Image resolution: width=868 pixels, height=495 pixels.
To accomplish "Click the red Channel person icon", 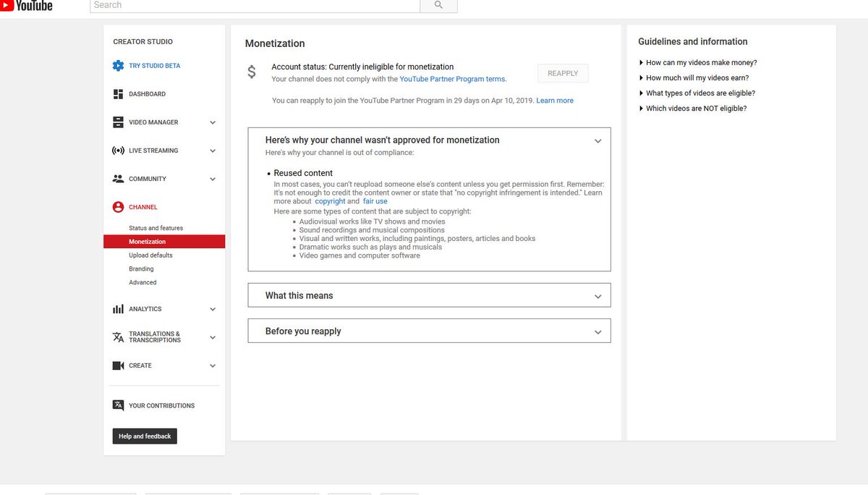I will tap(118, 207).
